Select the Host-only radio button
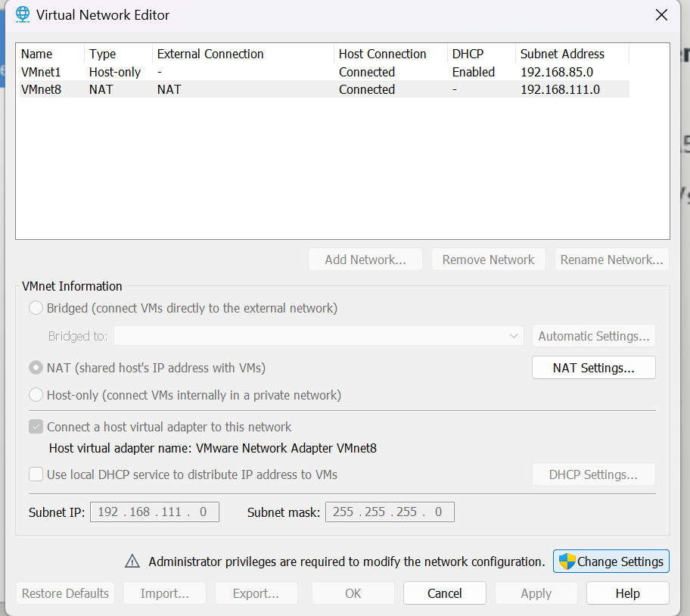 click(x=36, y=395)
